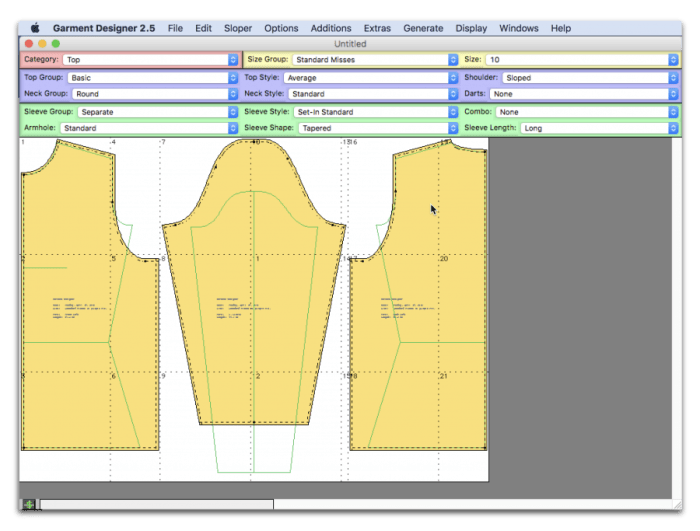Expand the Neck Group dropdown showing Round
The height and width of the screenshot is (531, 700).
point(155,94)
